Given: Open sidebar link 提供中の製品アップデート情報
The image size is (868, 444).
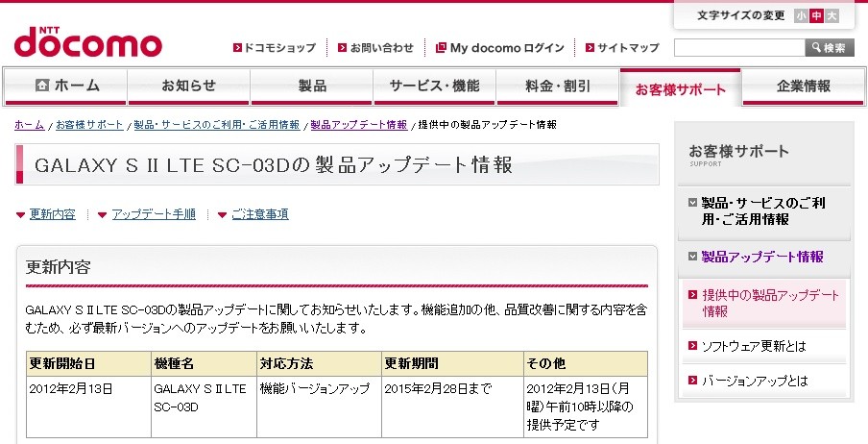Looking at the screenshot, I should [x=771, y=303].
